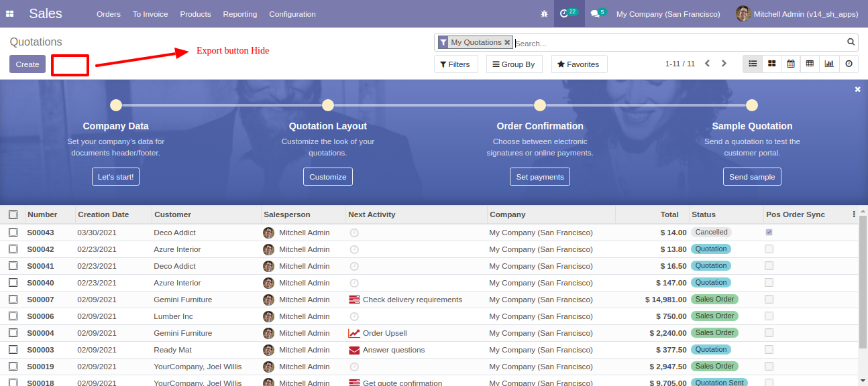Select checkbox for order S00041
This screenshot has height=386, width=868.
click(x=13, y=266)
